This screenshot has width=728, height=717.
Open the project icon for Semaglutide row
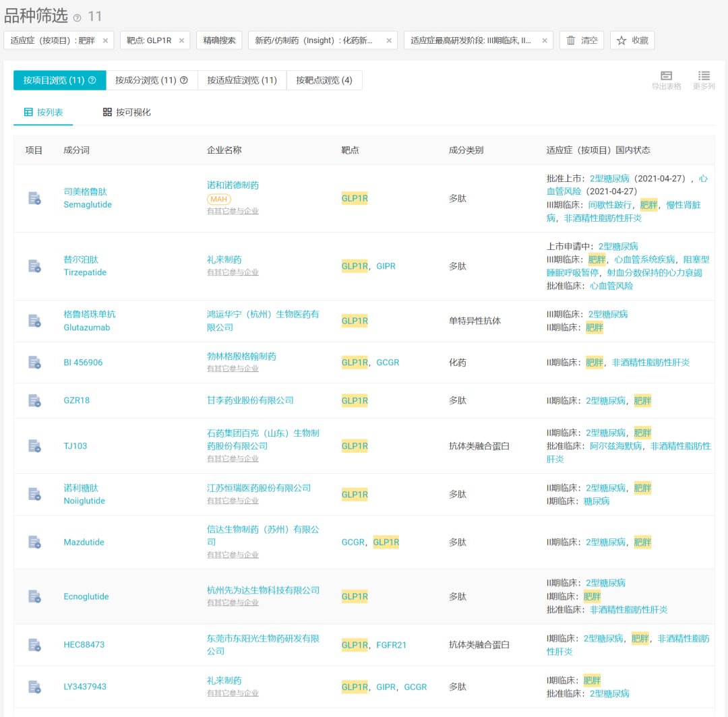tap(34, 198)
